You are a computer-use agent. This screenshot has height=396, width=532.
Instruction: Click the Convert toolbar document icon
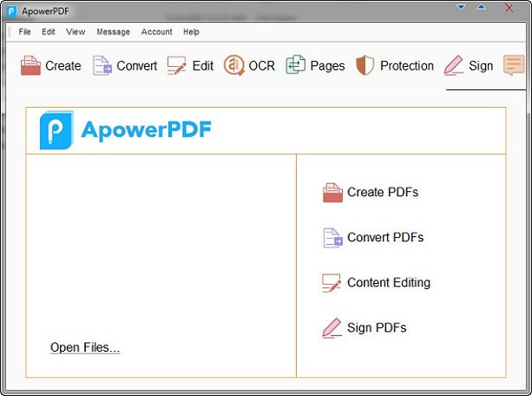[102, 65]
